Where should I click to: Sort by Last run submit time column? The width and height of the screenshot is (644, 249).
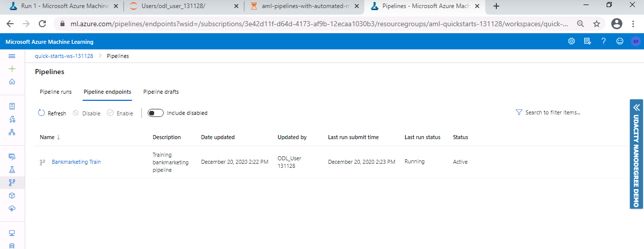click(x=353, y=137)
